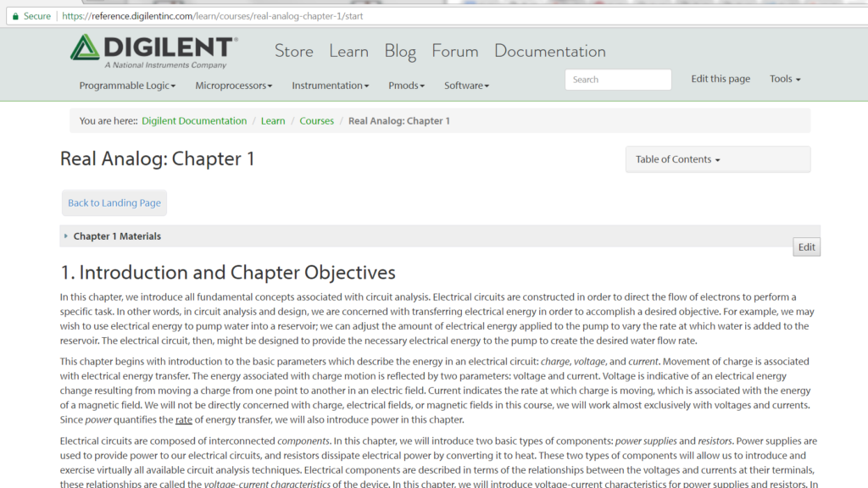Expand the Chapter 1 Materials section
The image size is (868, 488).
(116, 236)
